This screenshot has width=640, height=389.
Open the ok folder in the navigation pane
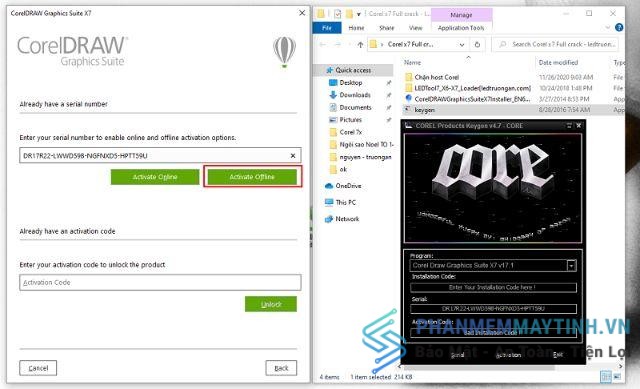[343, 169]
